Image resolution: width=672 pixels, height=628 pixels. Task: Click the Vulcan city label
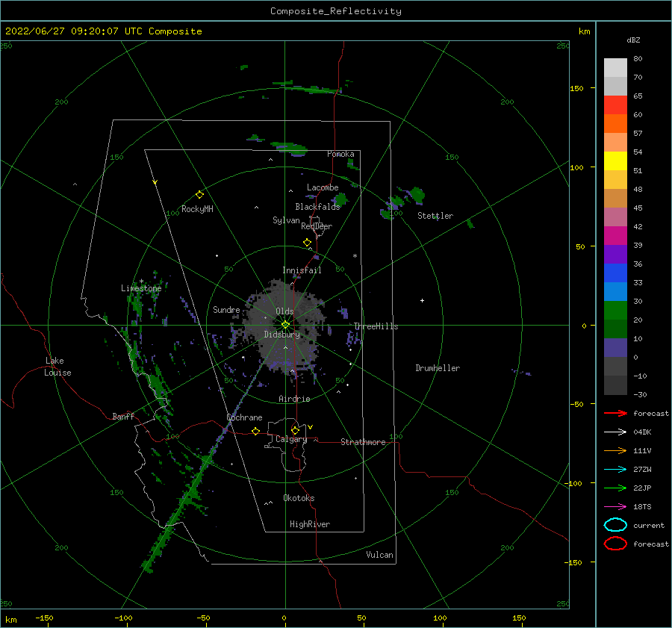(x=380, y=555)
